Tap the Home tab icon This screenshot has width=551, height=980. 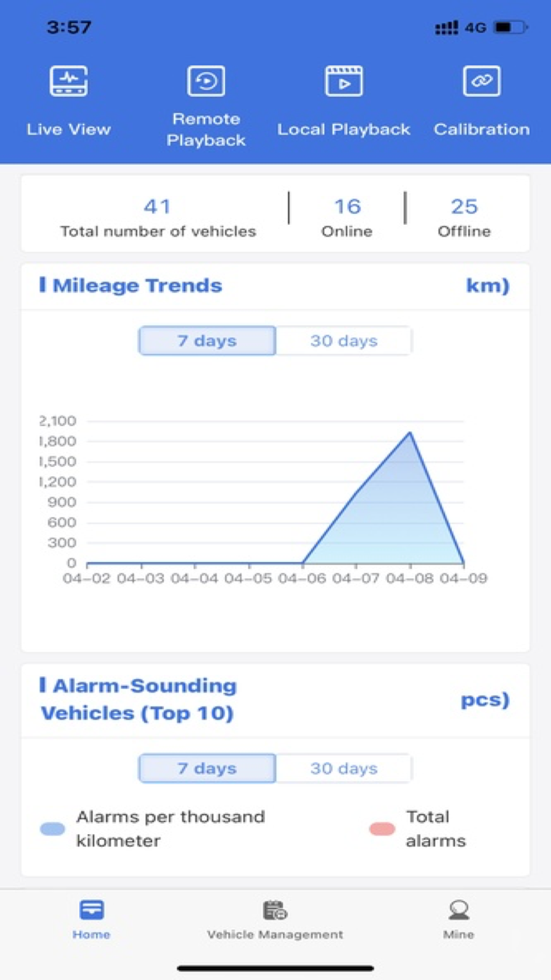(91, 909)
